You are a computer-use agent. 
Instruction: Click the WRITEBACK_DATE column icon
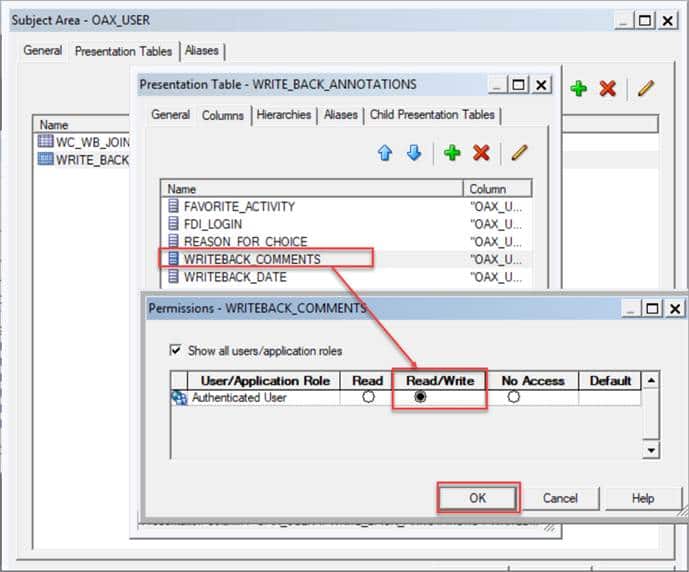click(174, 276)
